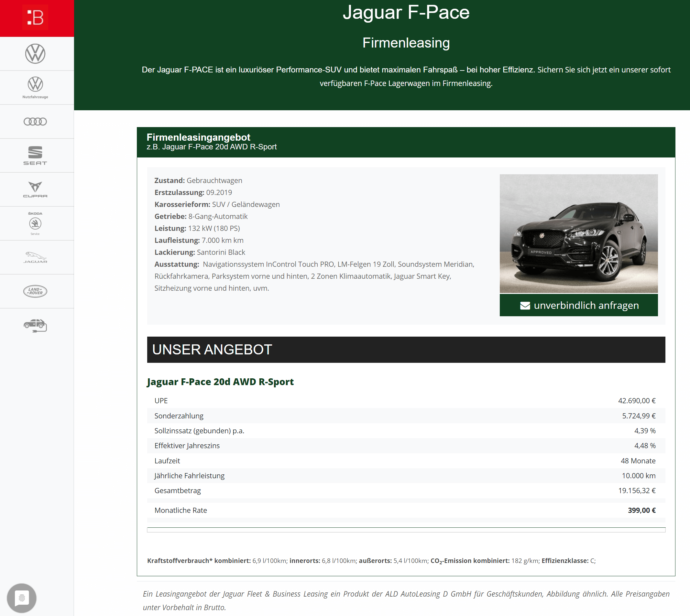Click the Zustand Gebrauchtwagen line
Image resolution: width=690 pixels, height=616 pixels.
click(198, 181)
